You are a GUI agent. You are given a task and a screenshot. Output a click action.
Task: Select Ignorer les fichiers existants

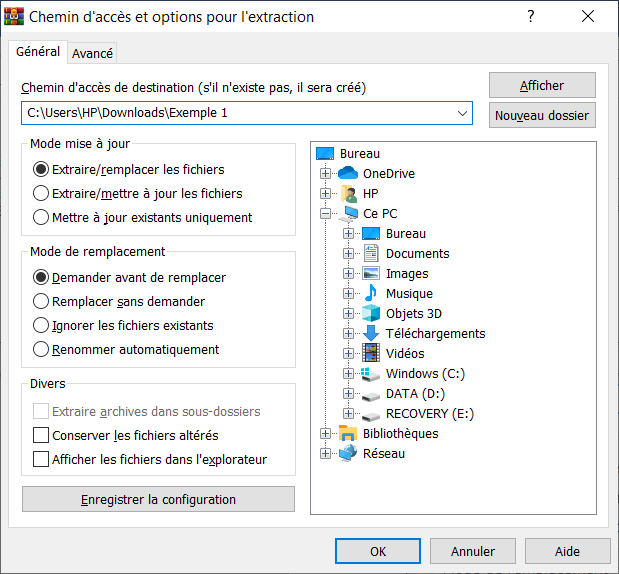point(123,326)
